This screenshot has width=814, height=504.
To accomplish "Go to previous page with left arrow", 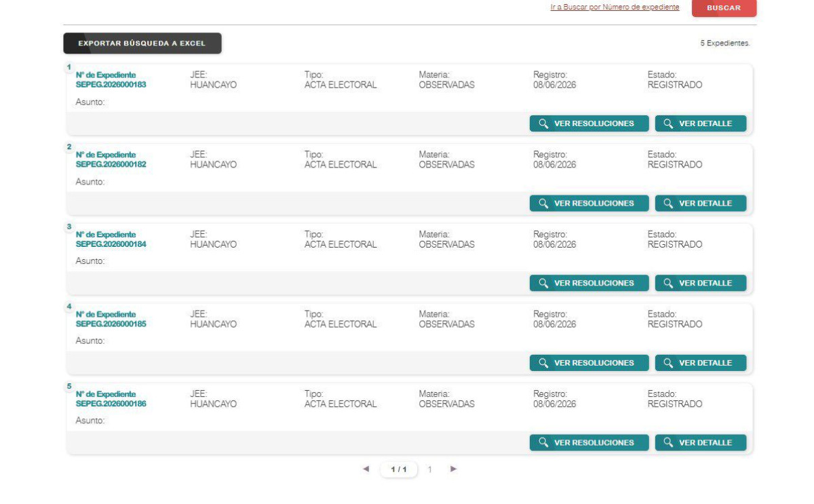I will coord(366,469).
